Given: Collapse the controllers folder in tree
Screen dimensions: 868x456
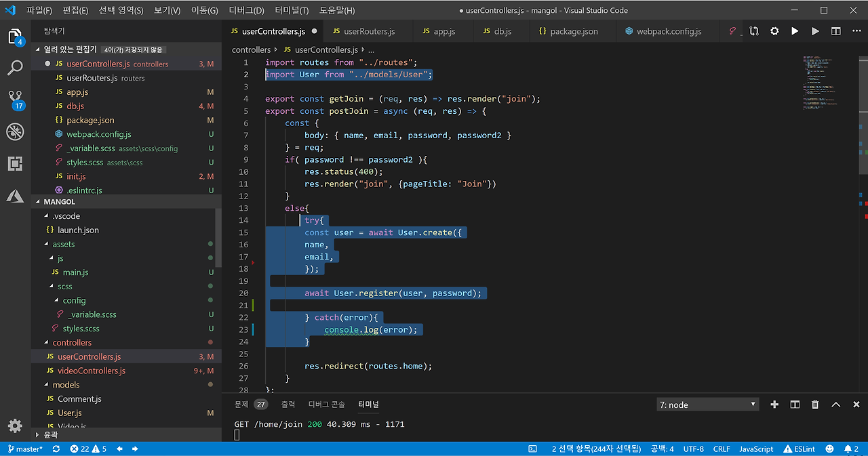Looking at the screenshot, I should click(x=127, y=343).
